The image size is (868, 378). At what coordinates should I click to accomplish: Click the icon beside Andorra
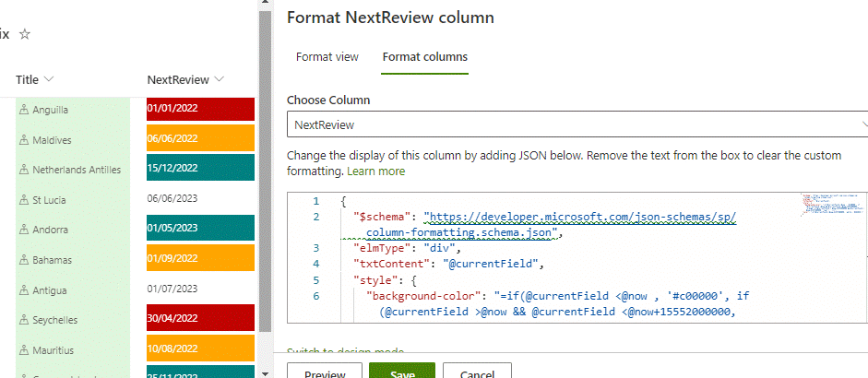click(x=24, y=230)
